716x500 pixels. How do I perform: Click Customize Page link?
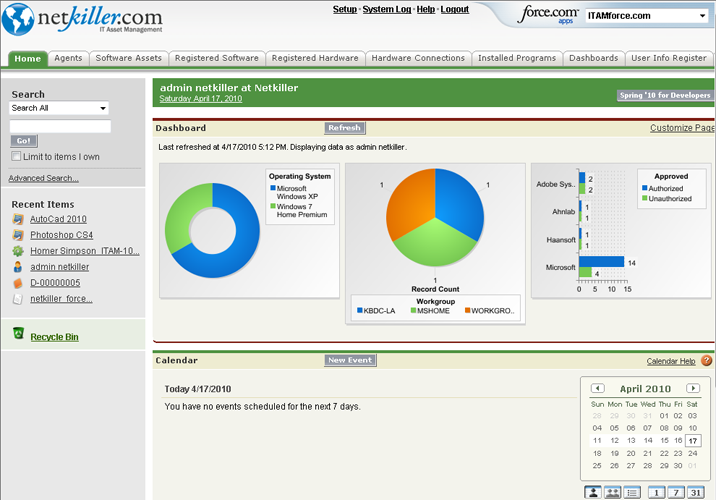coord(682,128)
